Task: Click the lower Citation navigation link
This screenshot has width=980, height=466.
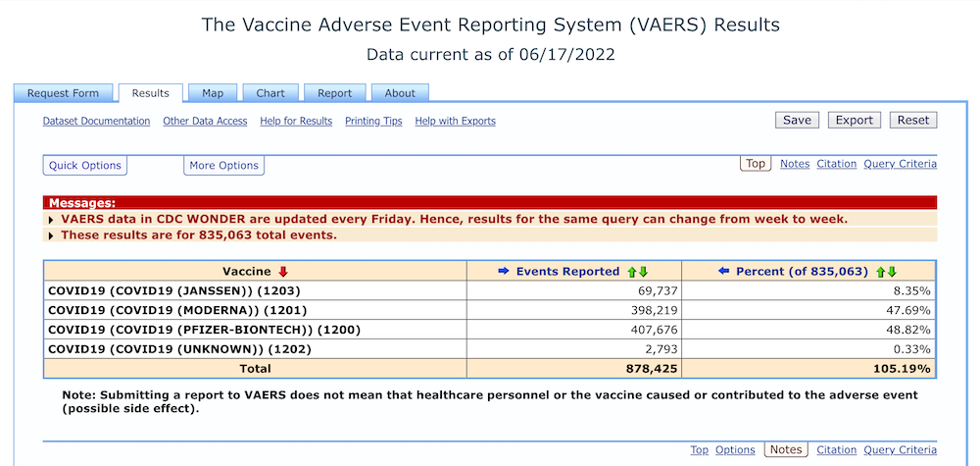Action: pos(837,449)
